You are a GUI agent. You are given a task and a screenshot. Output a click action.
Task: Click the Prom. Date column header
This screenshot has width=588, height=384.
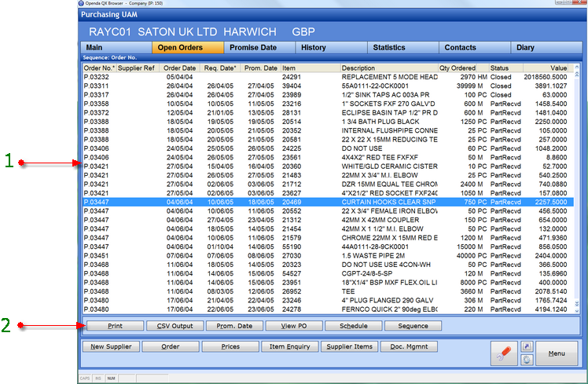point(260,68)
